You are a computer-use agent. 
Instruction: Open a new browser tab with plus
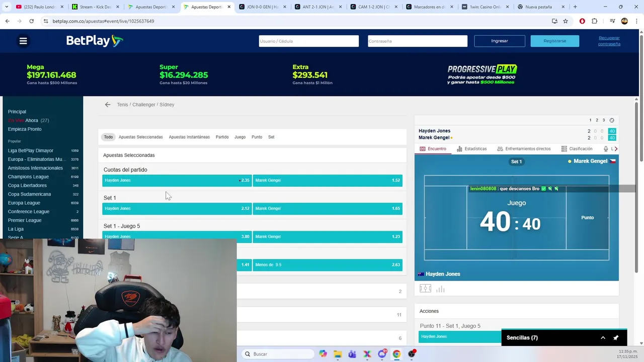(575, 7)
